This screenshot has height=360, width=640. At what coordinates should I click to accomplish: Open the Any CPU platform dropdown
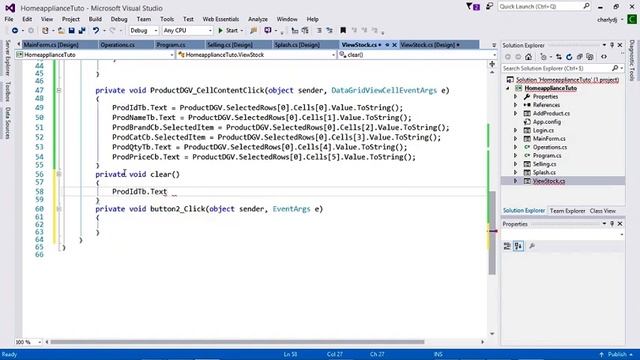(187, 31)
